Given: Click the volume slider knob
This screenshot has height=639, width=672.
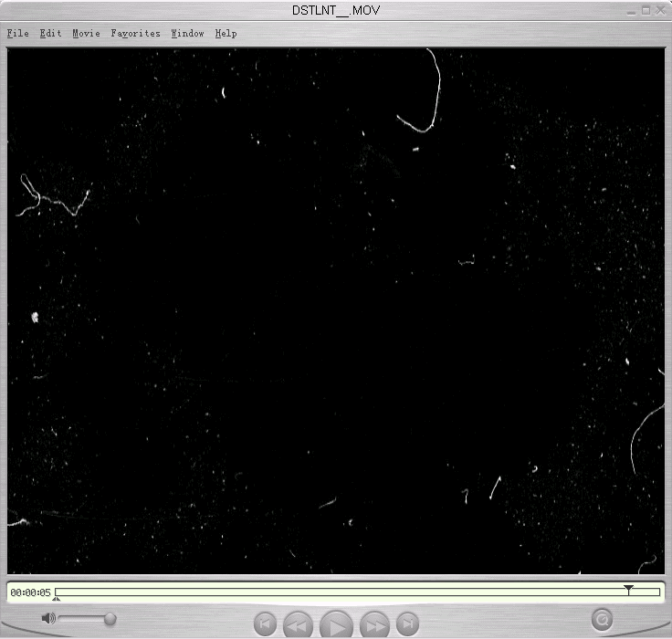Looking at the screenshot, I should (x=110, y=619).
